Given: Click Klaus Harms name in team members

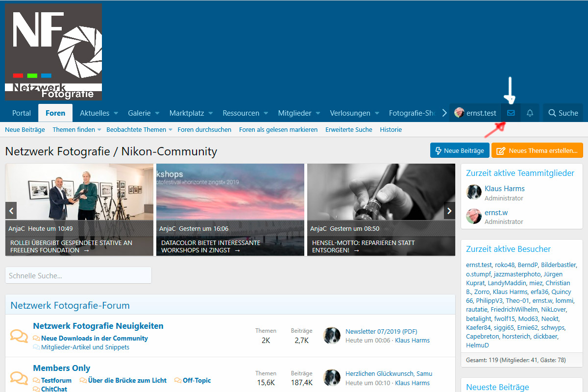Looking at the screenshot, I should (505, 189).
